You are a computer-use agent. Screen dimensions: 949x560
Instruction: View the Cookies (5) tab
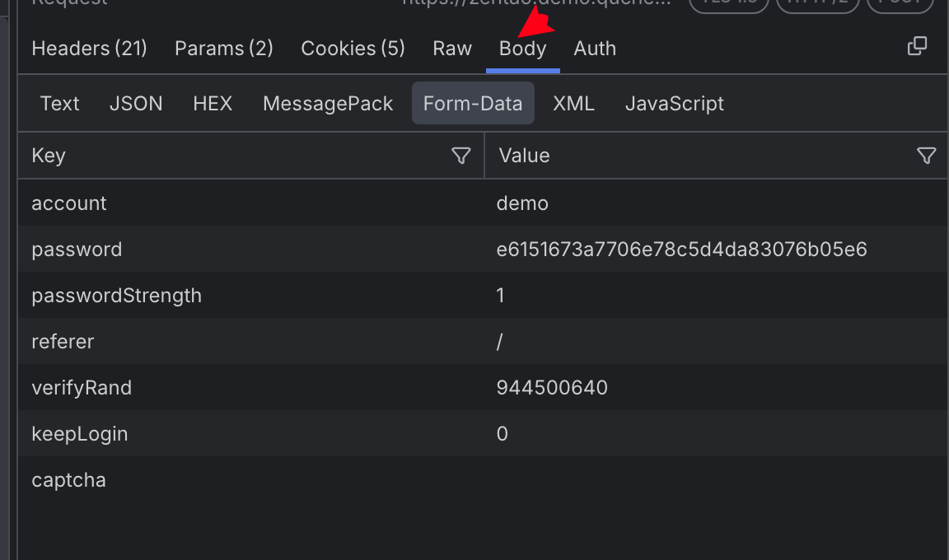click(x=353, y=49)
